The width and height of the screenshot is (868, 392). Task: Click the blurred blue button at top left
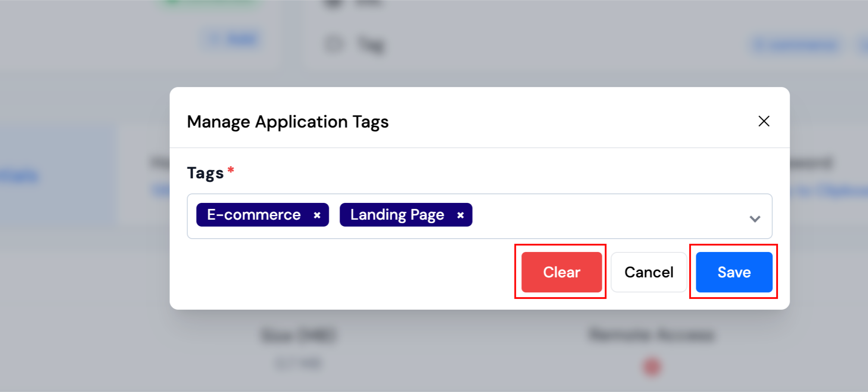point(233,40)
